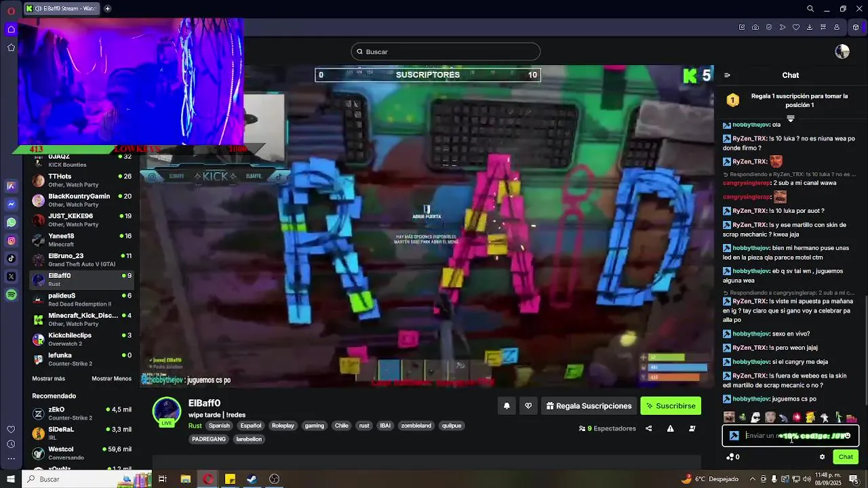Collapse the chat panel icon
Image resolution: width=868 pixels, height=488 pixels.
[727, 75]
